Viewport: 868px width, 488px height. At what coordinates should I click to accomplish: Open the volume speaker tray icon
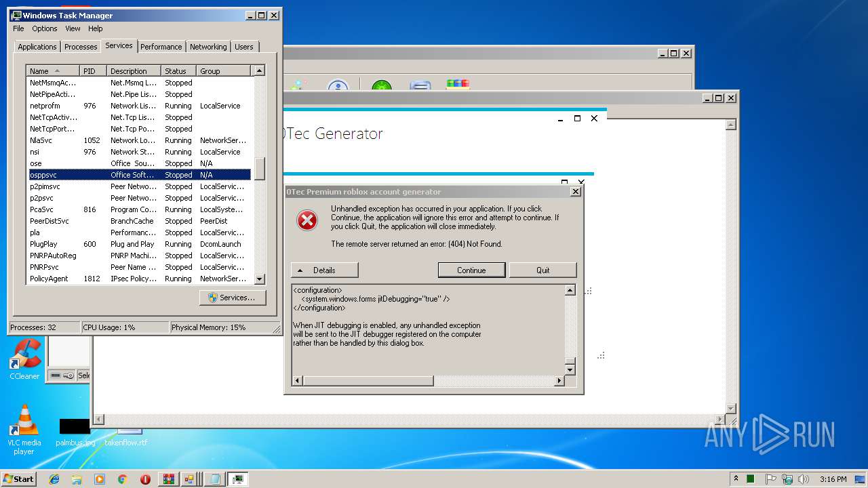804,479
